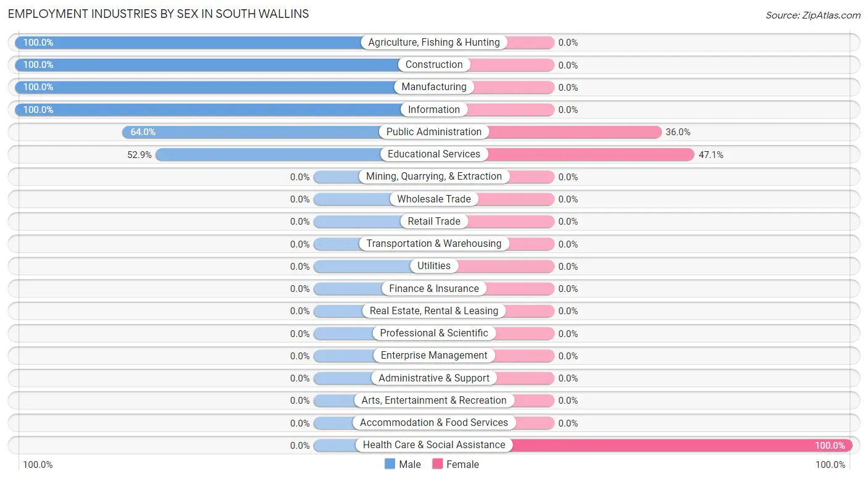The width and height of the screenshot is (868, 479).
Task: Select the Health Care & Social Assistance bar
Action: pos(679,445)
